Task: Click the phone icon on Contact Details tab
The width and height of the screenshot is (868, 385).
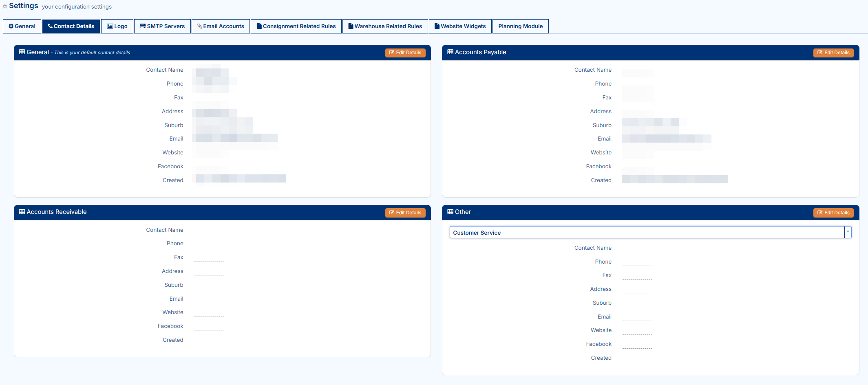Action: (50, 26)
